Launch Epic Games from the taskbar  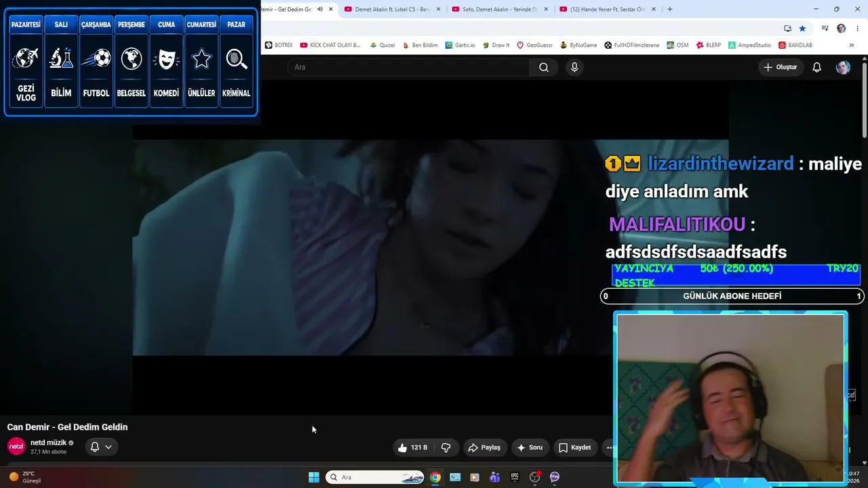coord(515,477)
